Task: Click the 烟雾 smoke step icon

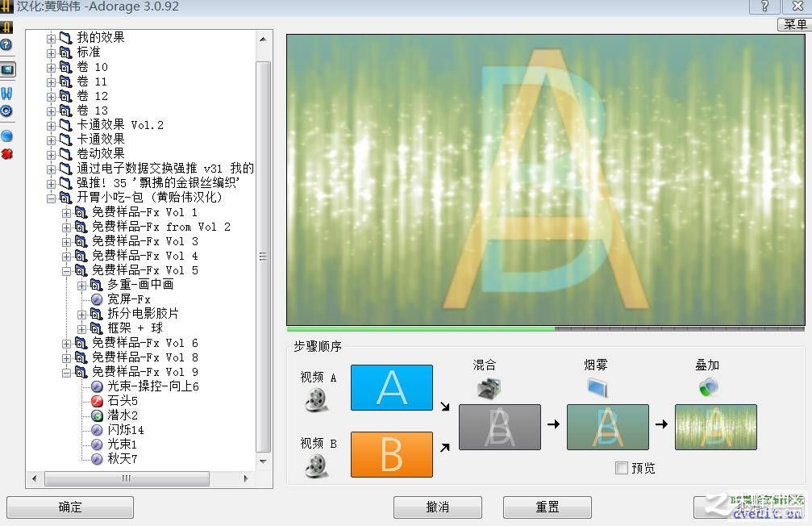Action: [597, 387]
